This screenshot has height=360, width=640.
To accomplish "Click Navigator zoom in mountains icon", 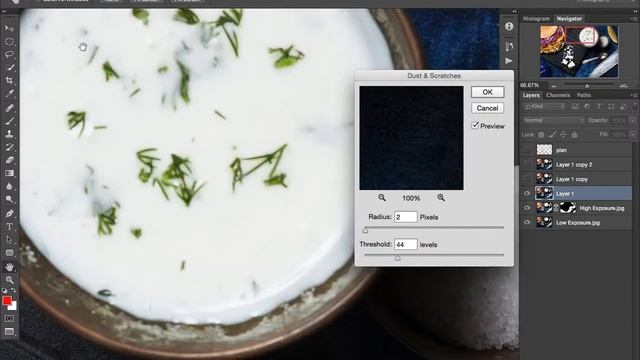I will pyautogui.click(x=623, y=85).
